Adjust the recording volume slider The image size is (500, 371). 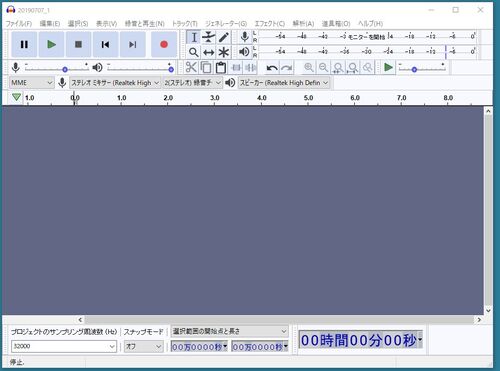(57, 68)
